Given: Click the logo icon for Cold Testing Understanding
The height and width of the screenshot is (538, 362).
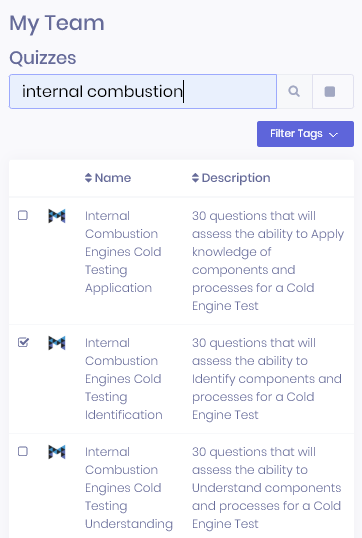Looking at the screenshot, I should 57,452.
